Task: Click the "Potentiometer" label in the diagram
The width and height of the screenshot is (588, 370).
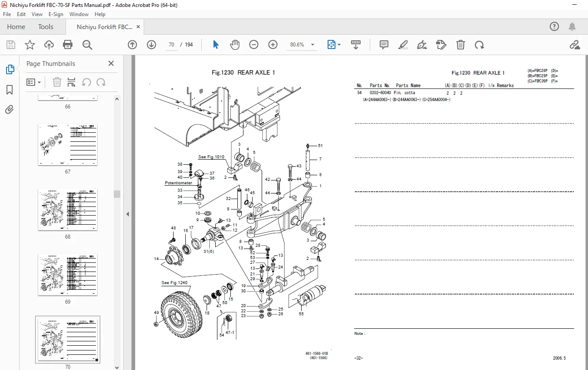Action: tap(178, 183)
